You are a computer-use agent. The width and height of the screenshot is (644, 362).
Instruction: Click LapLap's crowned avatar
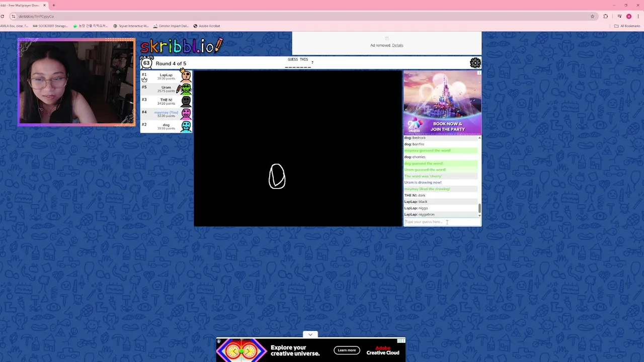click(x=186, y=75)
